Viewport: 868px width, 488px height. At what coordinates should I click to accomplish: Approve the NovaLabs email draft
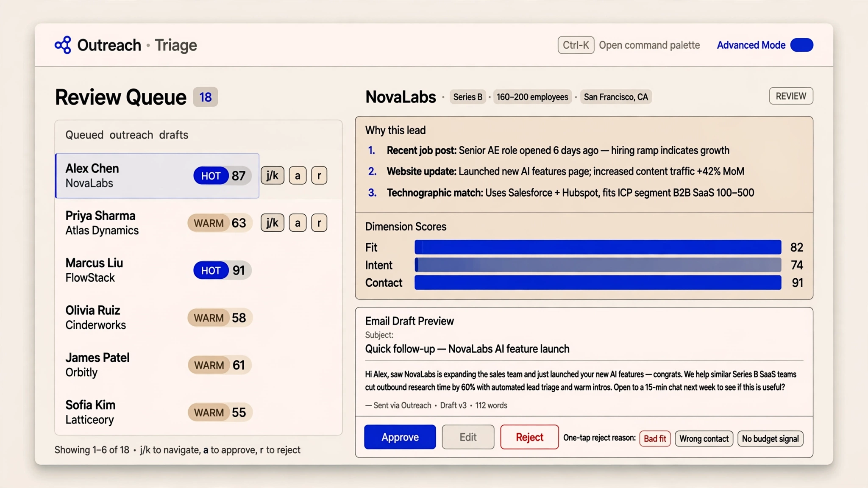point(400,437)
